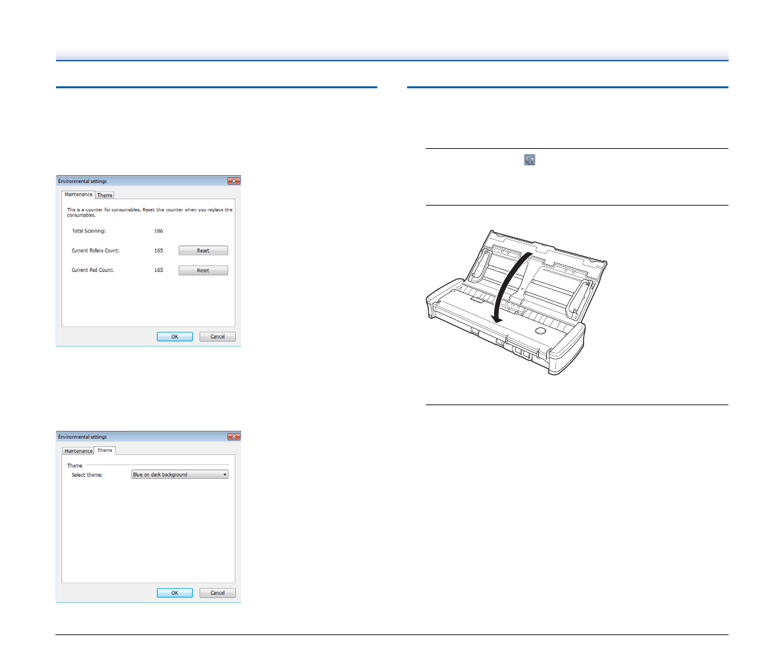The width and height of the screenshot is (784, 672).
Task: Switch to Theme tab in the counters dialog
Action: click(x=105, y=195)
